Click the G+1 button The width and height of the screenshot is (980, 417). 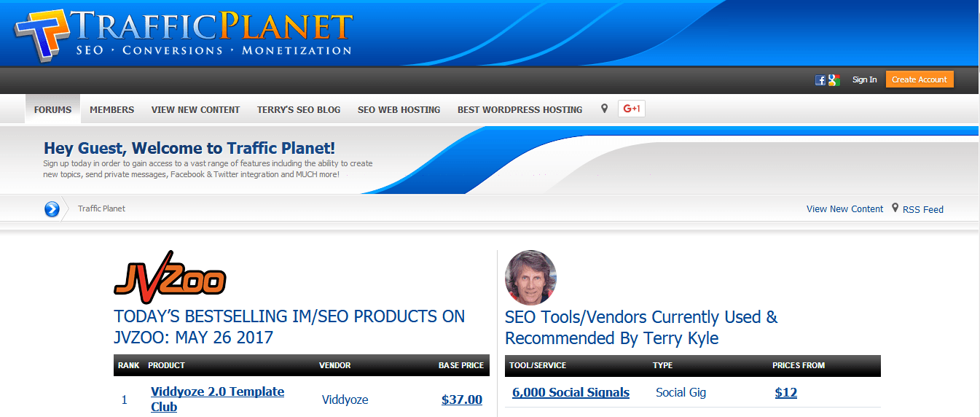(x=632, y=109)
